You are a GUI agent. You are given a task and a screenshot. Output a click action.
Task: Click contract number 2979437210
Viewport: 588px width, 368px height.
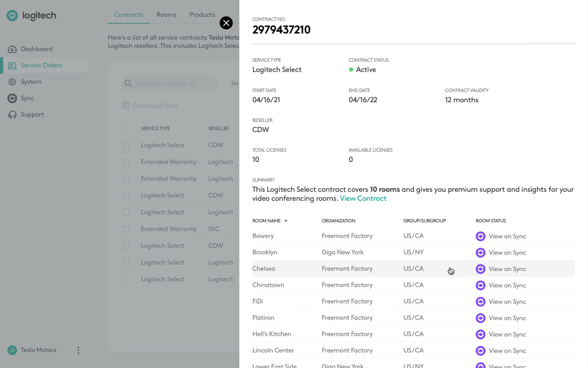pos(281,30)
